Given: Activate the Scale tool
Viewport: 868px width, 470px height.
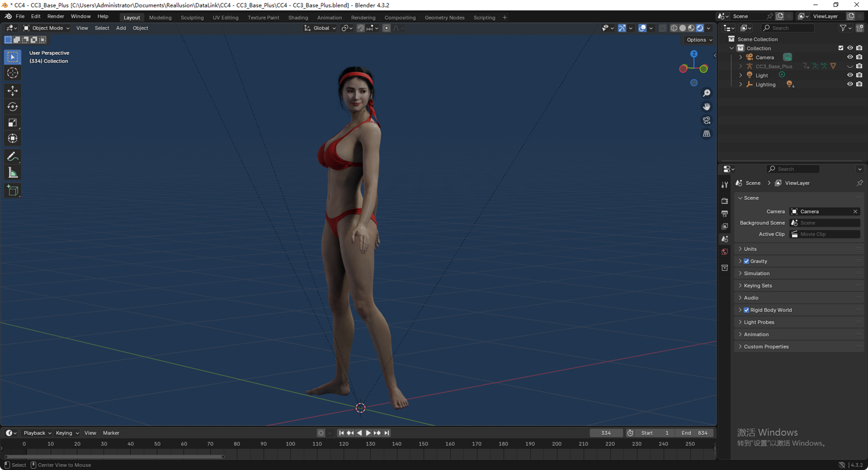Looking at the screenshot, I should click(x=13, y=123).
